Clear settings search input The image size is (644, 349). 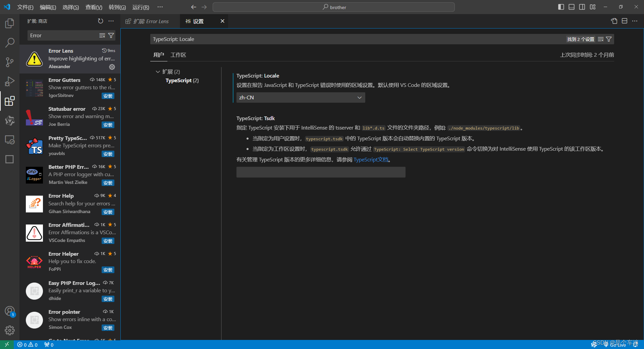(601, 39)
